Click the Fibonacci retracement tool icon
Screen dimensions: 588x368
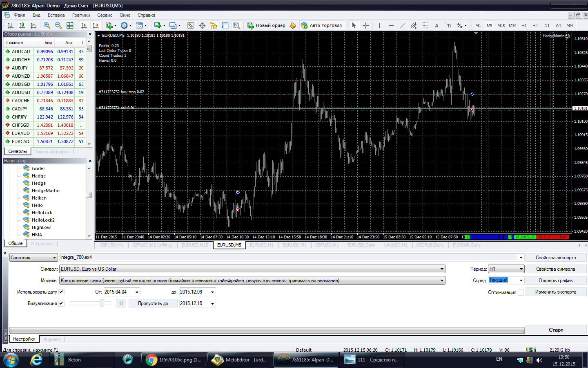click(x=425, y=25)
